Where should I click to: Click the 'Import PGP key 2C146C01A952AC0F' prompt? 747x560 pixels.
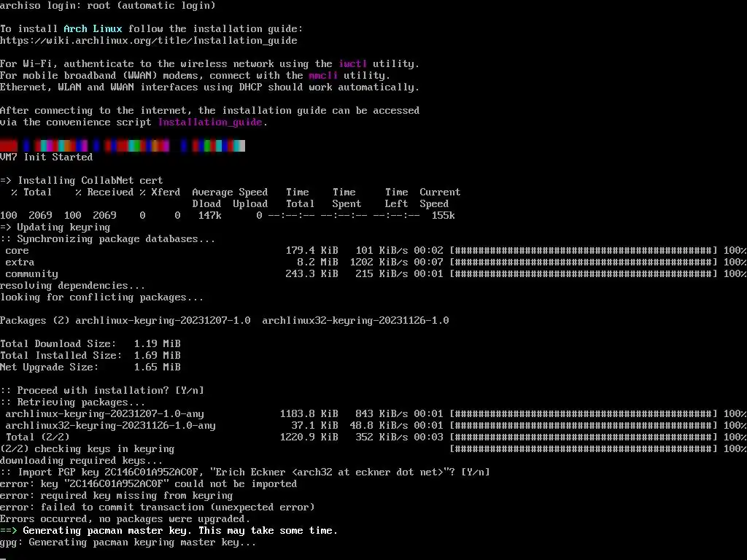coord(245,472)
